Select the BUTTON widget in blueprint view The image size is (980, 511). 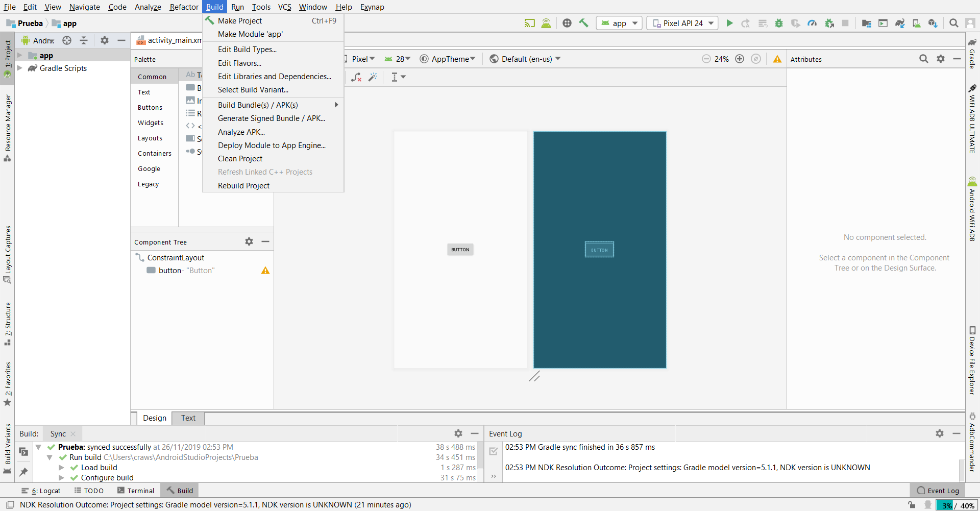click(599, 250)
